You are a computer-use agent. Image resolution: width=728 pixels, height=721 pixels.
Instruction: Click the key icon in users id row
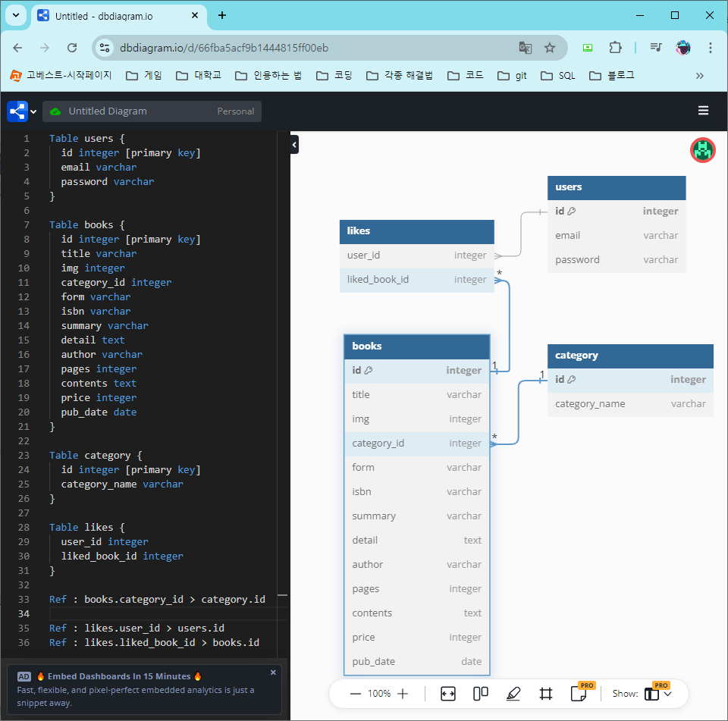572,212
